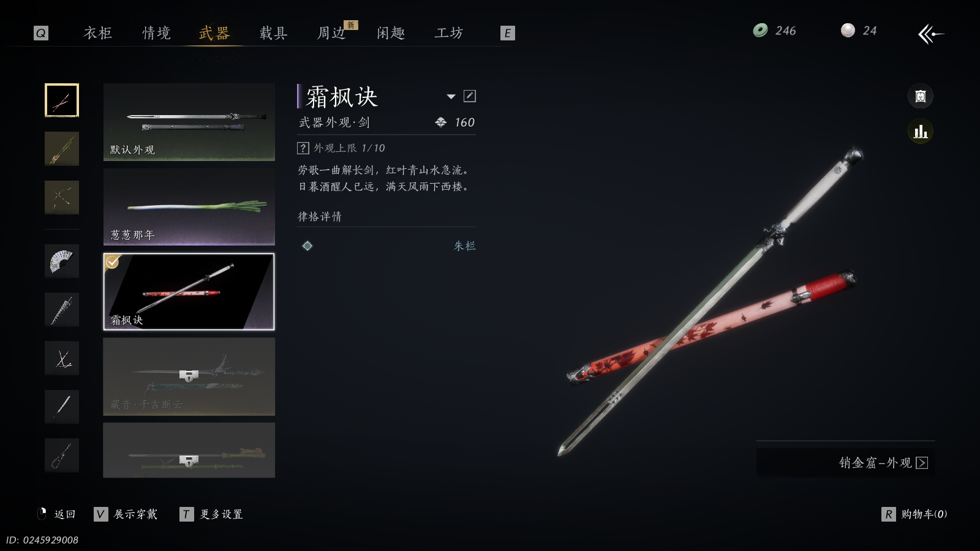Toggle 展示穿戴 display option
Screen dimensions: 980x551
click(126, 514)
